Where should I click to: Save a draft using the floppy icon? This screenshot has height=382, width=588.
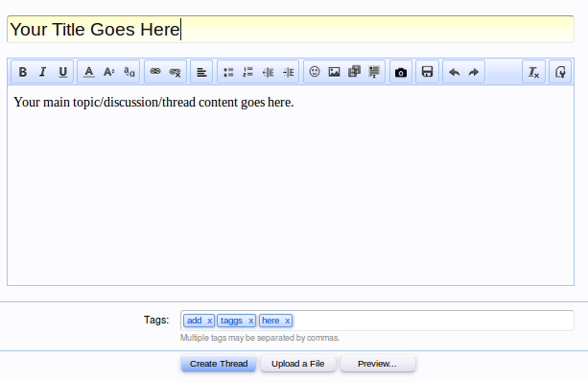427,72
